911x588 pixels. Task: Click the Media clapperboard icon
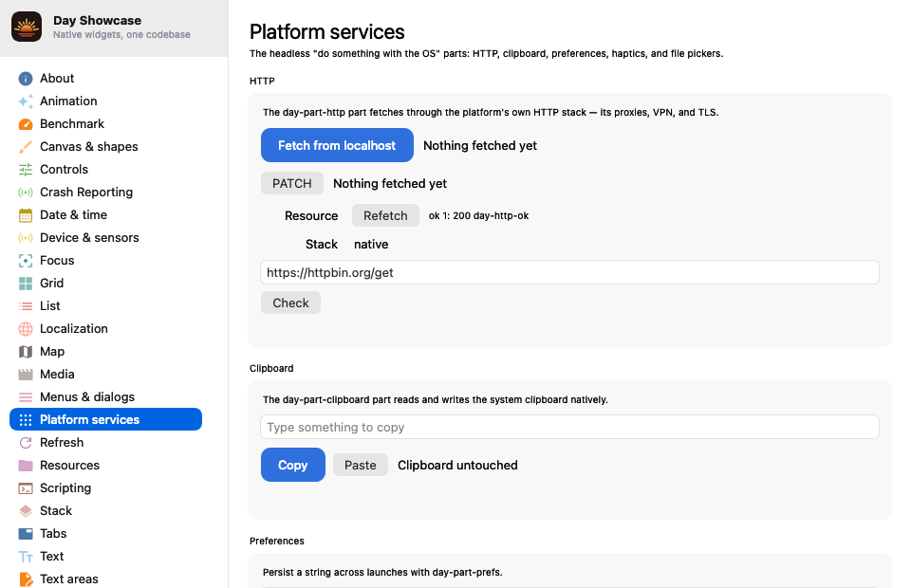26,375
